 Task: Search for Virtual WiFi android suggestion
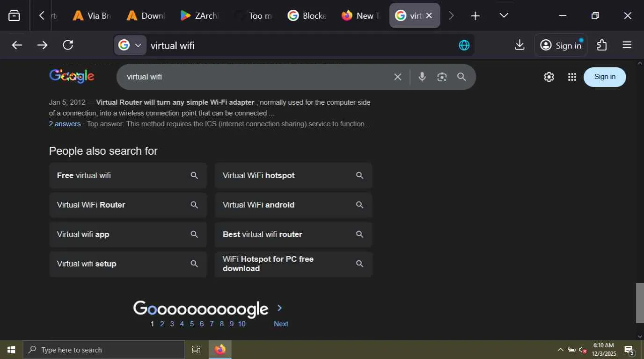[x=293, y=205]
